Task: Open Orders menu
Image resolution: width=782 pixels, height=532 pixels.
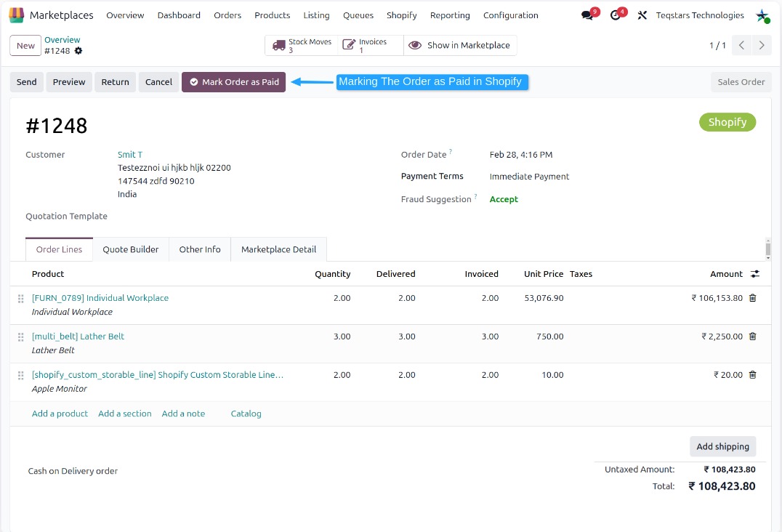Action: [227, 15]
